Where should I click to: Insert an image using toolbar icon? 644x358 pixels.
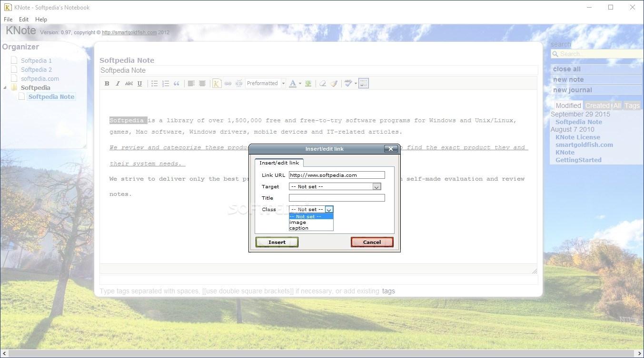308,84
